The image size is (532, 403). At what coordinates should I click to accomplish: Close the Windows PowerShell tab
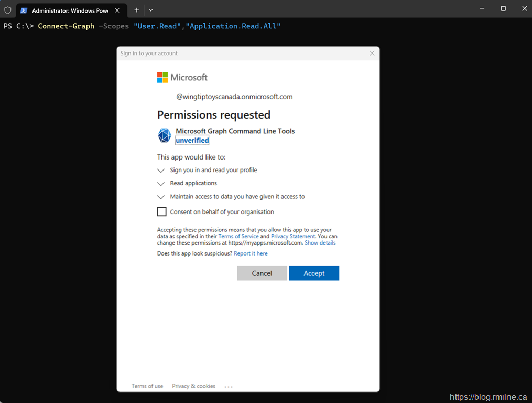(x=117, y=10)
